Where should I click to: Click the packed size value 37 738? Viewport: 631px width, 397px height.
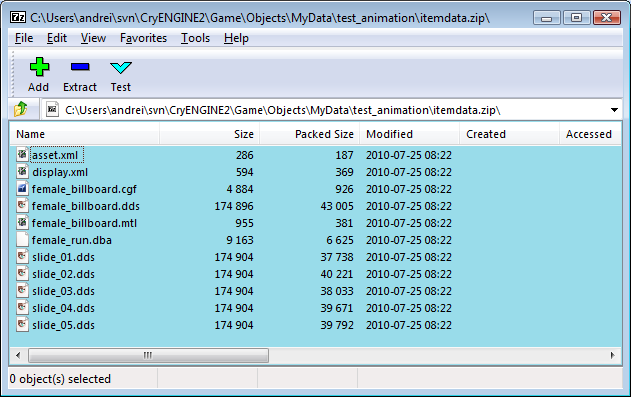click(337, 257)
